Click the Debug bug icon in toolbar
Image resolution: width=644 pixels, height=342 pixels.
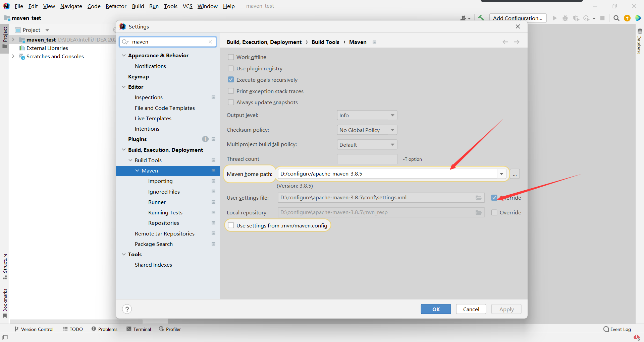(565, 18)
